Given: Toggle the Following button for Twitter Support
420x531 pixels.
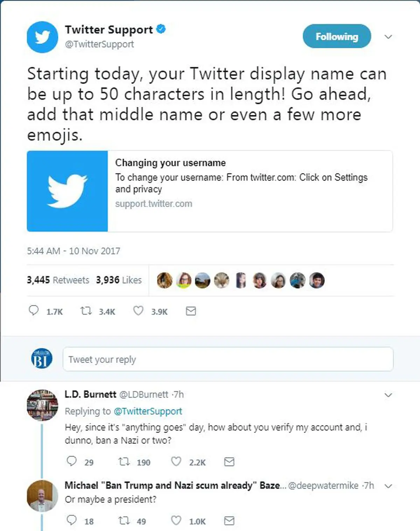Looking at the screenshot, I should point(337,36).
